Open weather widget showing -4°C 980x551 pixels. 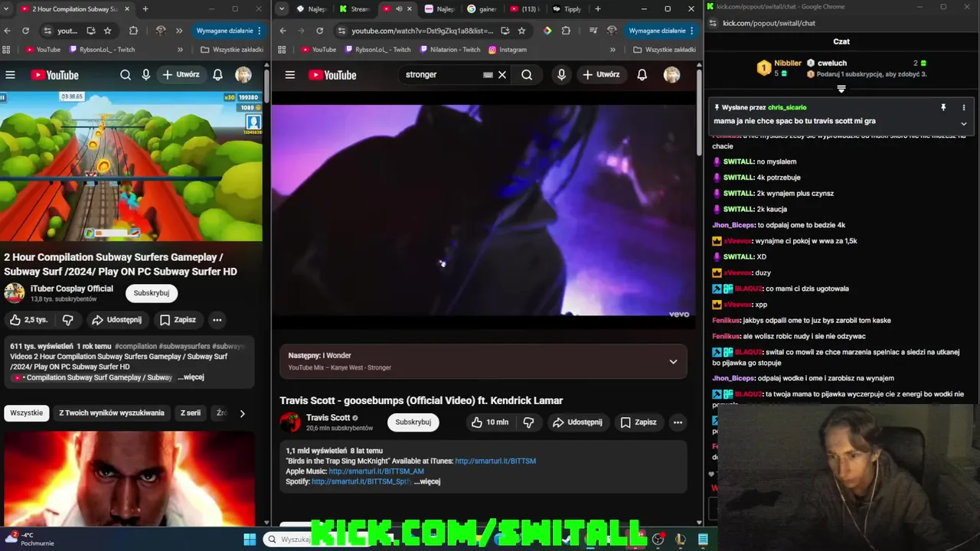(x=31, y=540)
